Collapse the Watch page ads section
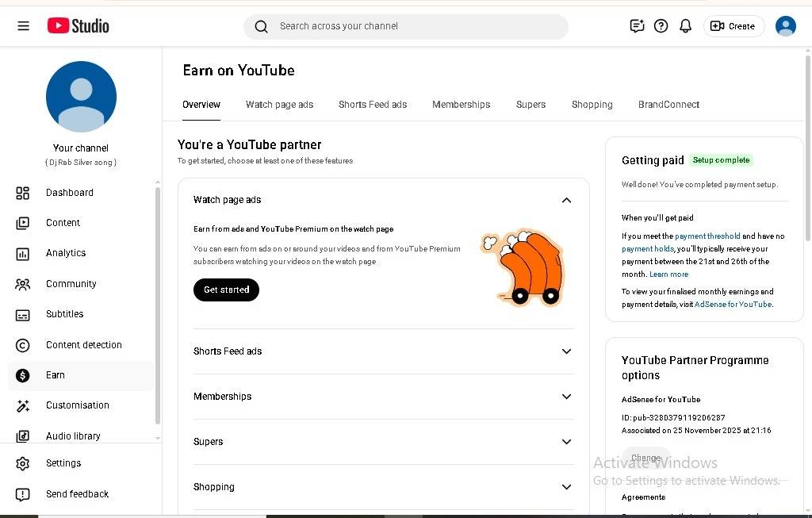 (x=566, y=200)
